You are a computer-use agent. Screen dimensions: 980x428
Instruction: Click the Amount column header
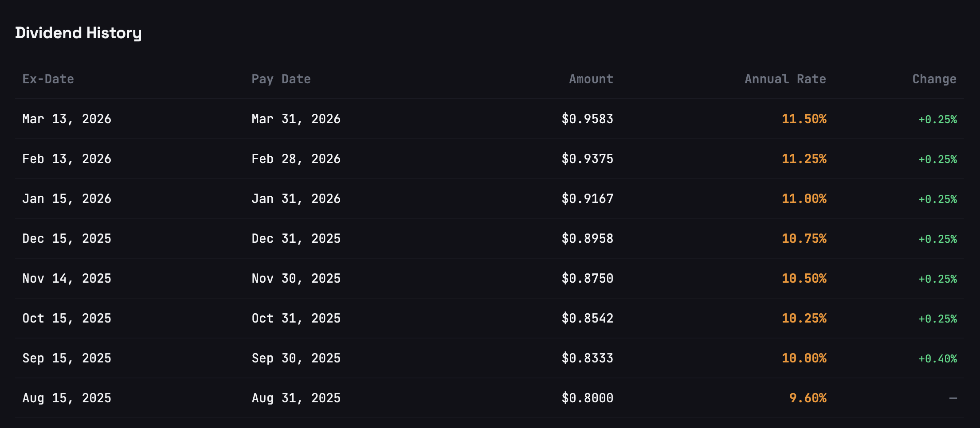(x=591, y=79)
